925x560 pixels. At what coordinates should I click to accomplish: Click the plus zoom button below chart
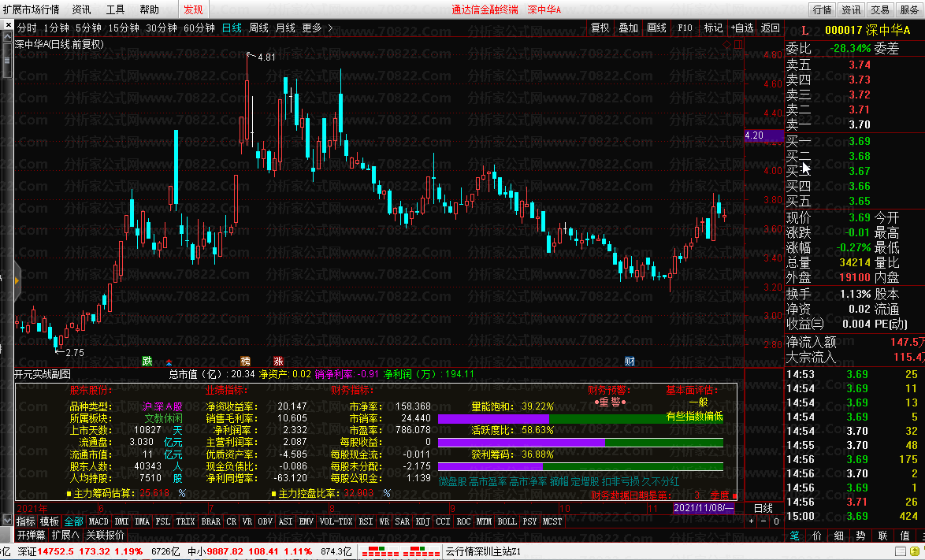751,521
